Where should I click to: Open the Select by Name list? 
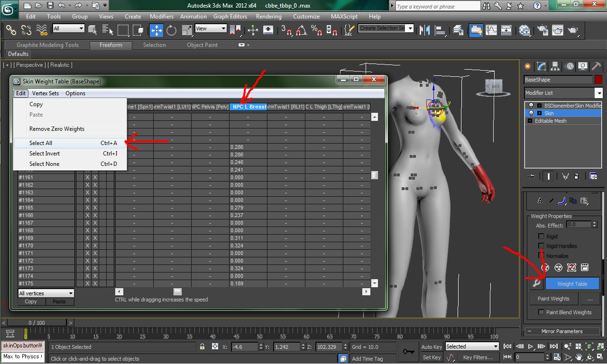click(x=107, y=30)
